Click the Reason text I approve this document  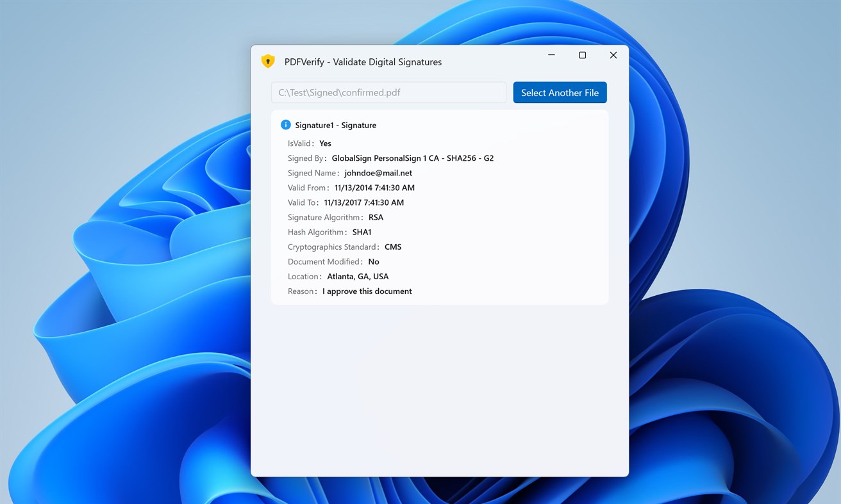[x=367, y=291]
